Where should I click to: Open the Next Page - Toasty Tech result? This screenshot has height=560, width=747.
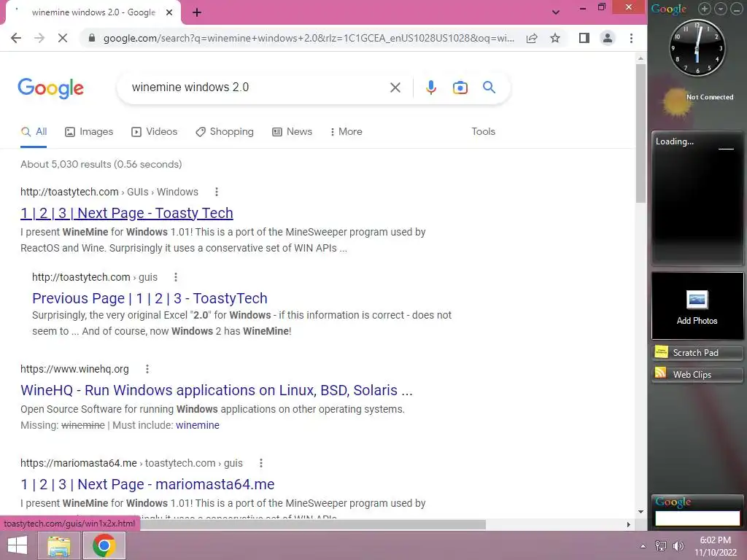127,213
